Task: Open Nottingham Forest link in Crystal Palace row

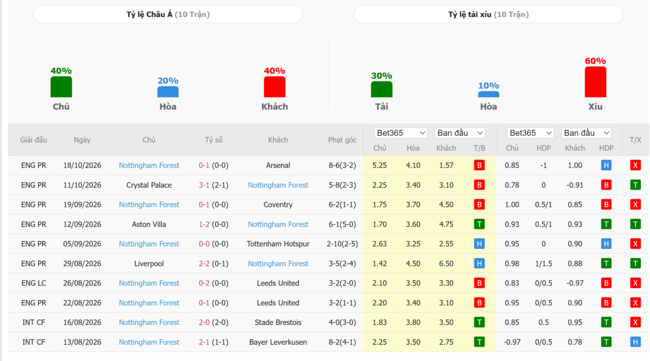Action: pos(278,185)
